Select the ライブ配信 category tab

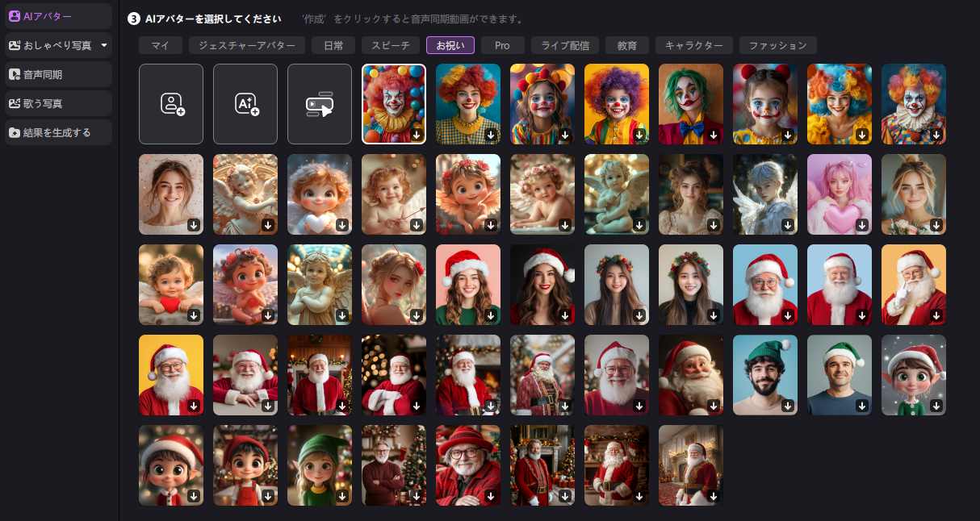pos(564,45)
